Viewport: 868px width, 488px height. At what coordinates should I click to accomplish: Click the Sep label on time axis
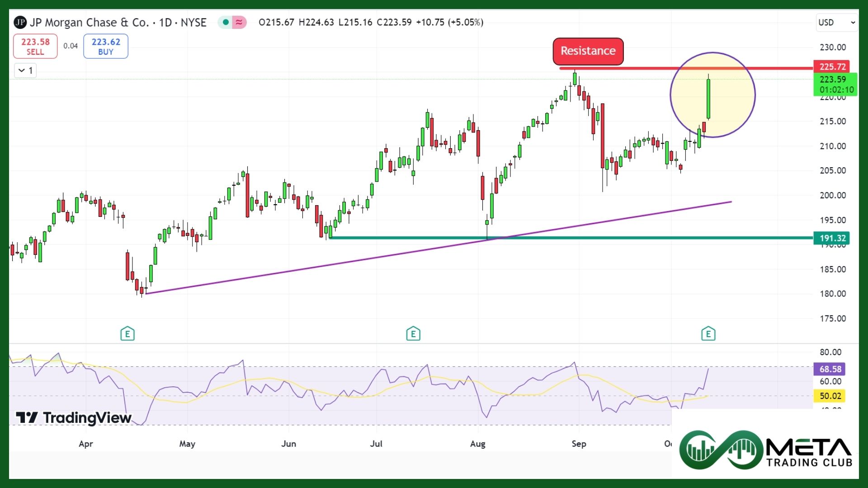tap(579, 444)
